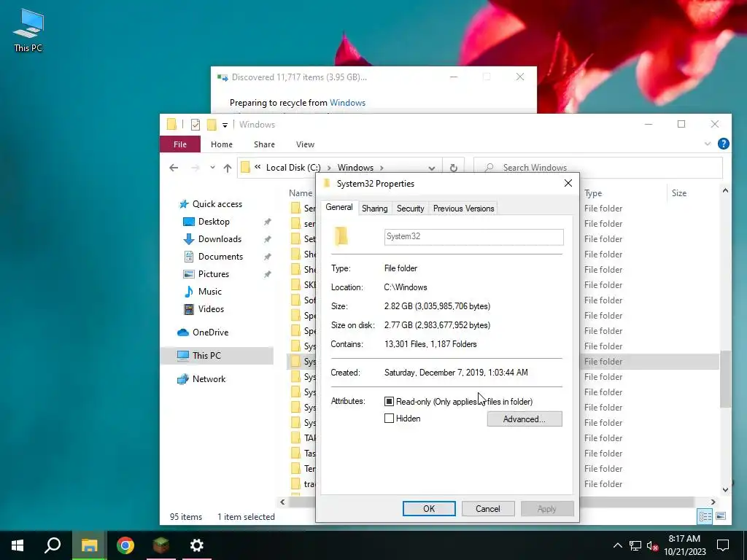Click the Local Disk (C:) breadcrumb
The image size is (747, 560).
pos(293,168)
